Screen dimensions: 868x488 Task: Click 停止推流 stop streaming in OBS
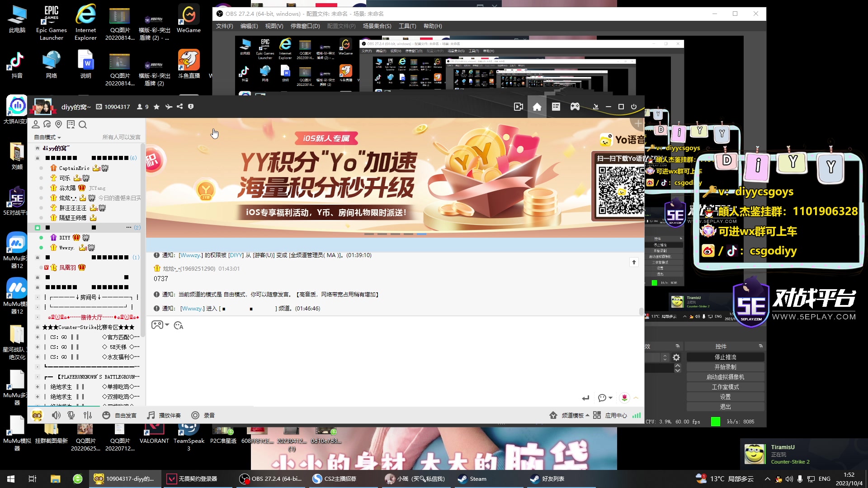726,357
